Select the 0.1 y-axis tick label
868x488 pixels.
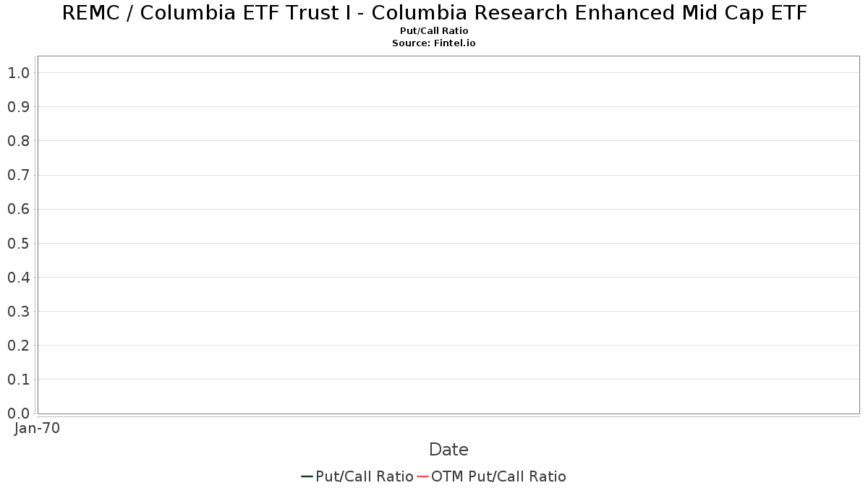pos(18,380)
